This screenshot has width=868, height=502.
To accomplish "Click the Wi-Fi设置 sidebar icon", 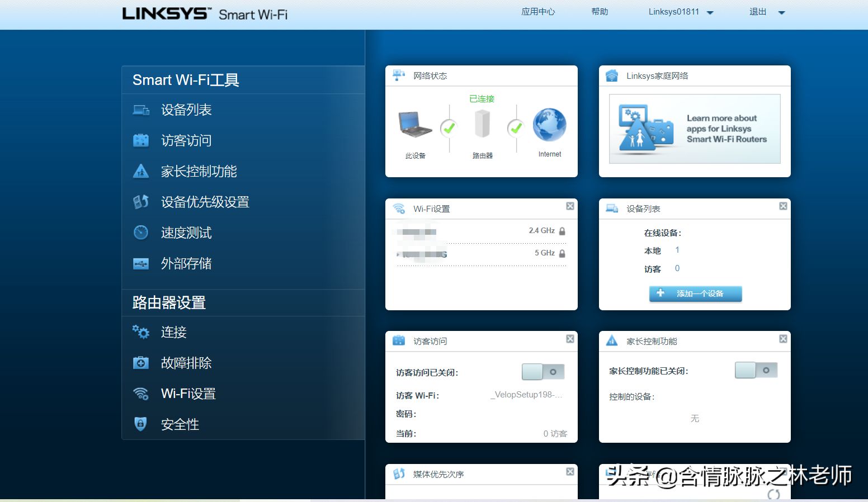I will [x=141, y=394].
